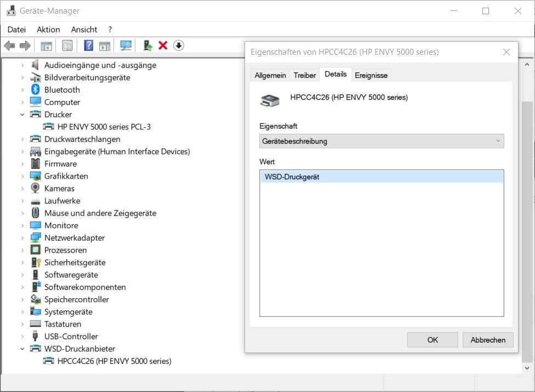Image resolution: width=535 pixels, height=392 pixels.
Task: Select the Details tab
Action: tap(335, 75)
